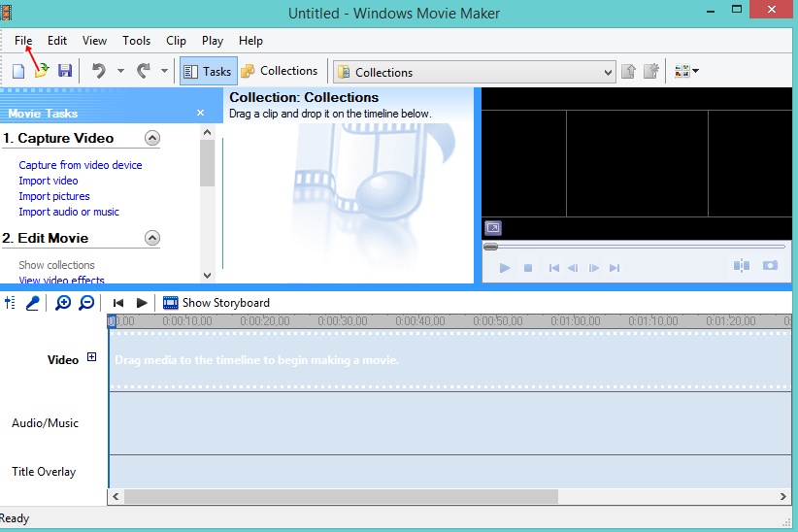Open the Tools menu
The height and width of the screenshot is (532, 798).
click(136, 41)
